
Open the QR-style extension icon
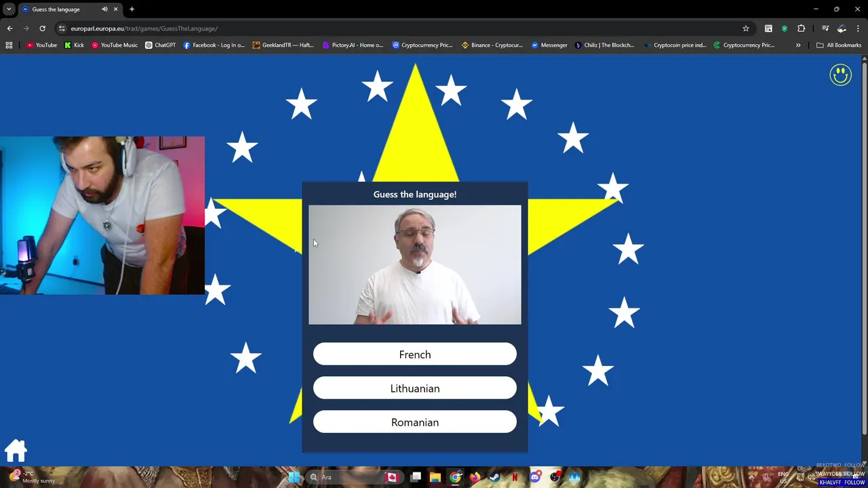[768, 28]
